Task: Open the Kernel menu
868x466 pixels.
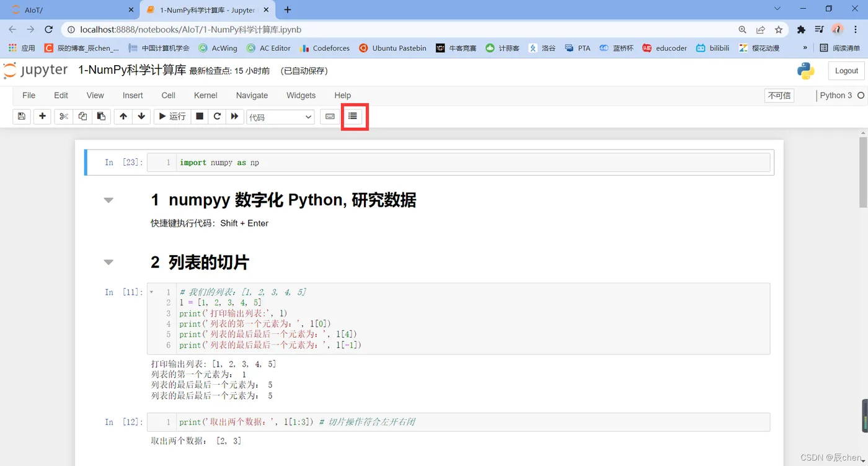Action: tap(206, 96)
